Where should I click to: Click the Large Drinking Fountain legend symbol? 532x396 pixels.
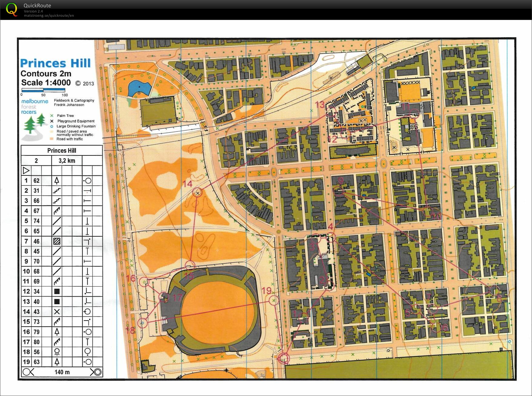click(52, 126)
